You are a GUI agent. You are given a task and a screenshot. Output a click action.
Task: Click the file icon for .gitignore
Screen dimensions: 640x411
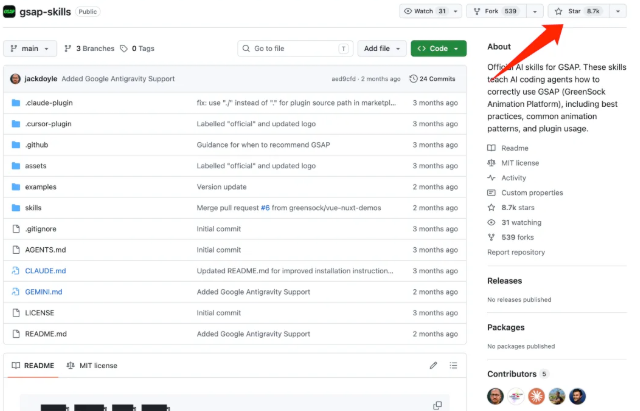[16, 229]
